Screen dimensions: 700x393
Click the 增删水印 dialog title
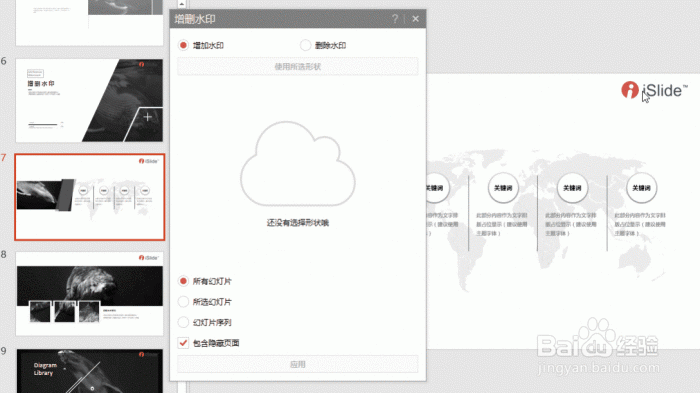195,19
